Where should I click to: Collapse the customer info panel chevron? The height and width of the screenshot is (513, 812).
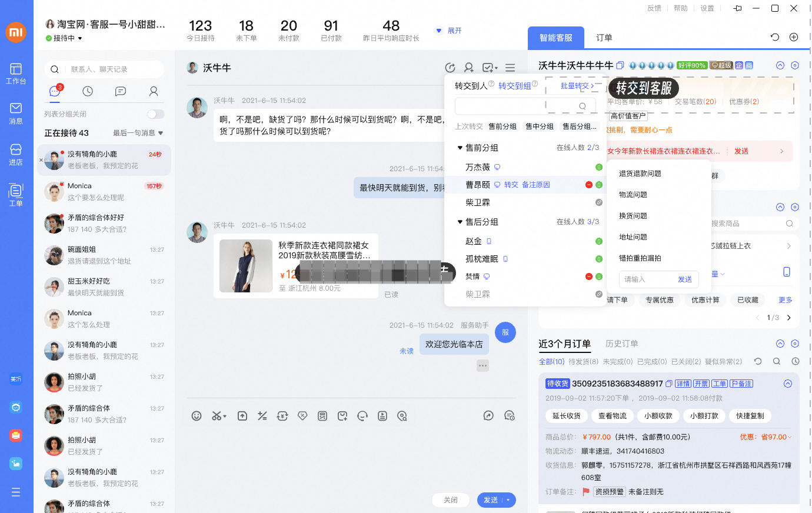point(780,65)
